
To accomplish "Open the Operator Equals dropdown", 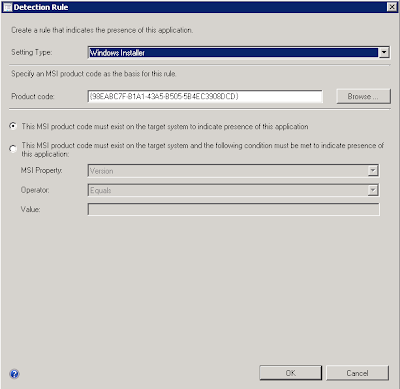I will [373, 190].
